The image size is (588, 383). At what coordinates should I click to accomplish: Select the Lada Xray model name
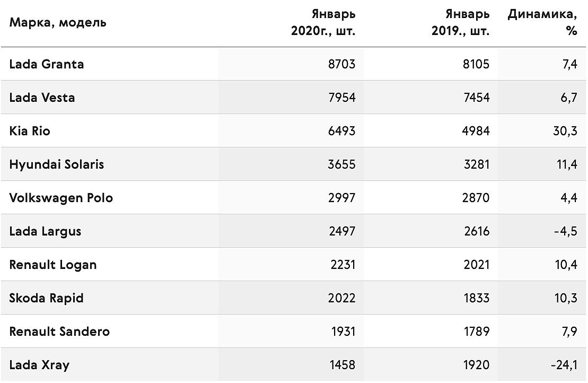tap(39, 365)
